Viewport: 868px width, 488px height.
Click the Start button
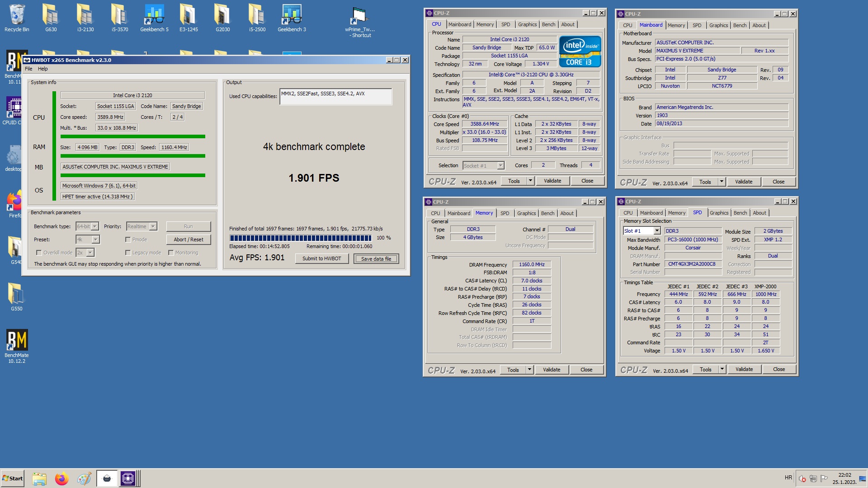tap(12, 479)
